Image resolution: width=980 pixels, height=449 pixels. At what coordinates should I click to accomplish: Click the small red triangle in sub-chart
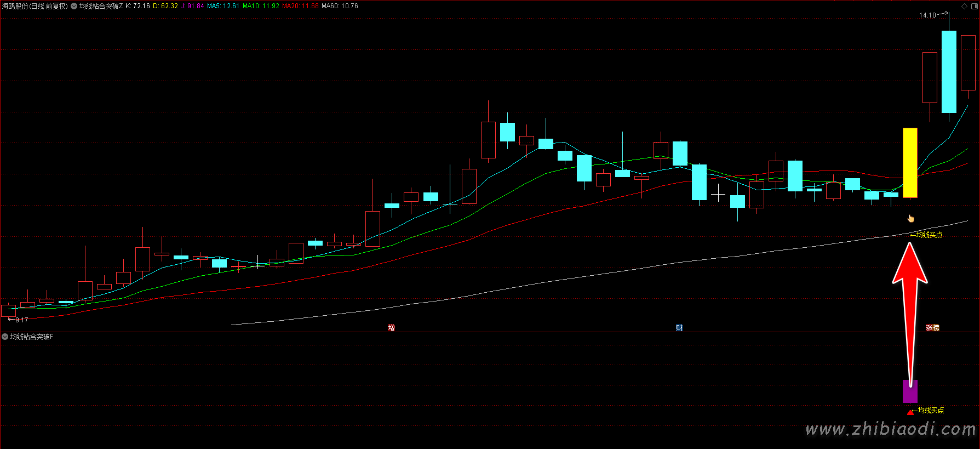[910, 412]
